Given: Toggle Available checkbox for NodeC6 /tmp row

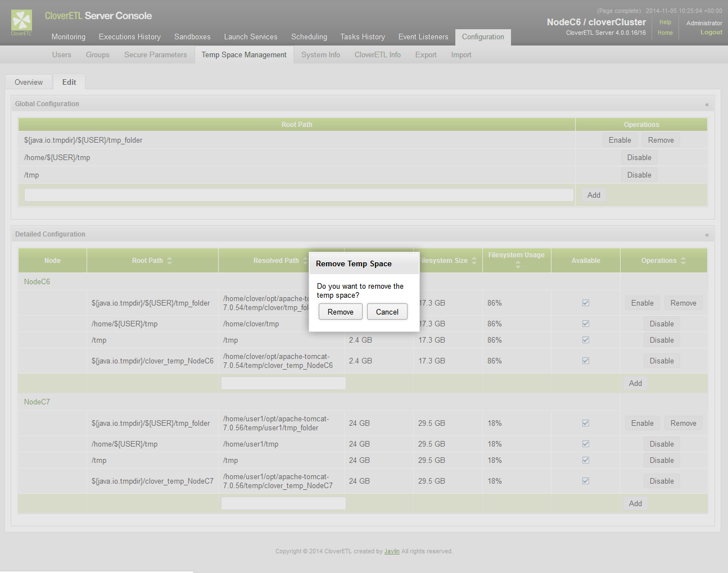Looking at the screenshot, I should click(x=585, y=340).
